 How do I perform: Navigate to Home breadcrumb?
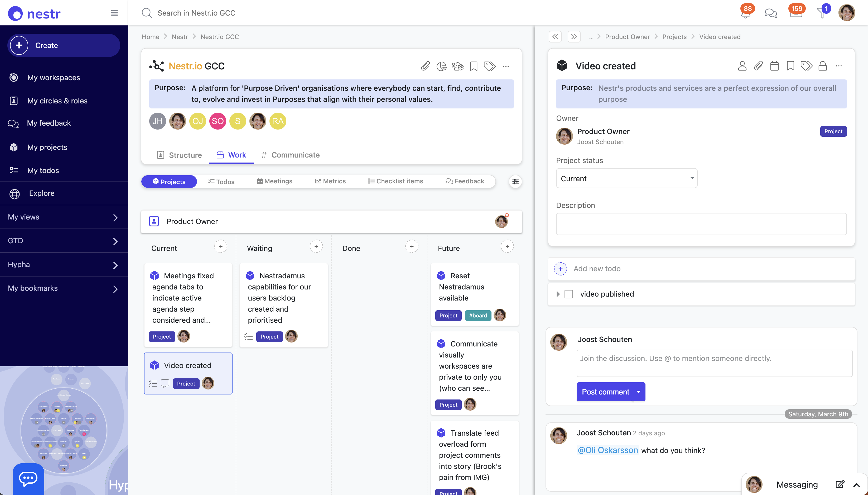point(151,37)
